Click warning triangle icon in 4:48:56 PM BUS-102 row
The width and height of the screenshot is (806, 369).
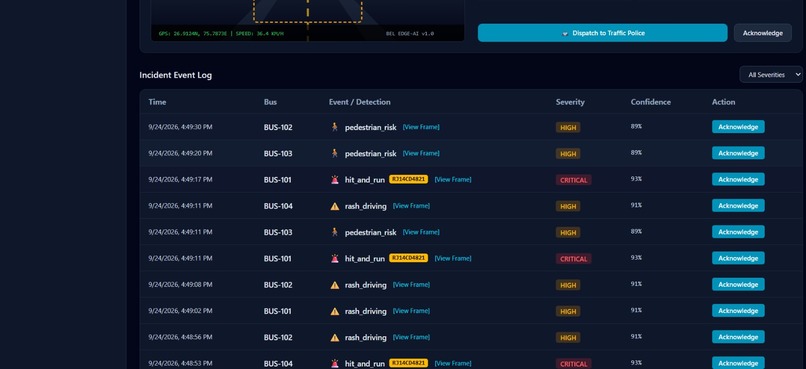(335, 337)
